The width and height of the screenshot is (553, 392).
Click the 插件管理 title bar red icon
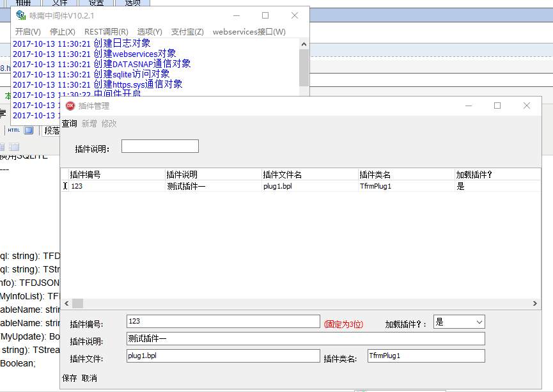pyautogui.click(x=70, y=106)
